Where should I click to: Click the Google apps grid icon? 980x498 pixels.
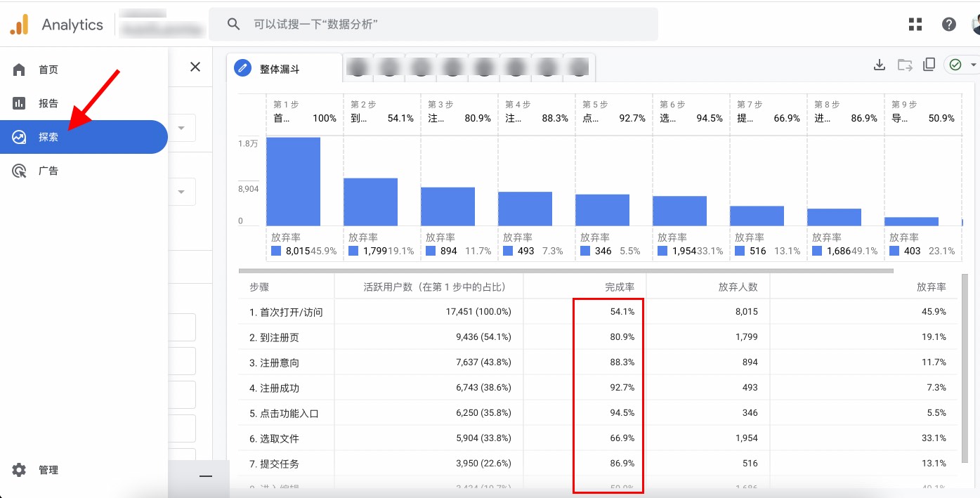(x=915, y=25)
